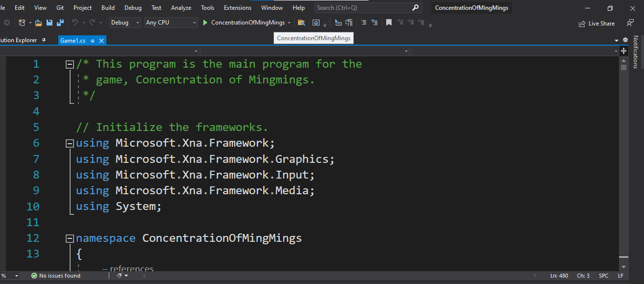Collapse the comment block on line 1

pos(70,64)
